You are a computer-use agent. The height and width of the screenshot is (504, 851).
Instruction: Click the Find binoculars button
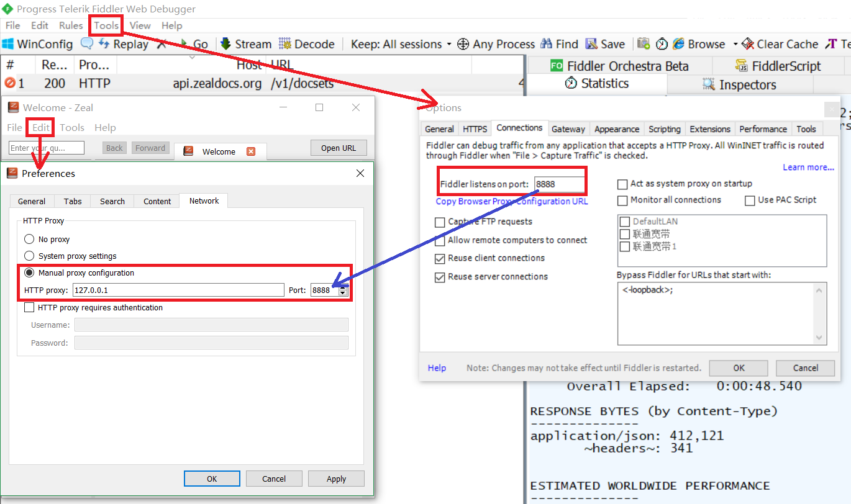coord(559,44)
